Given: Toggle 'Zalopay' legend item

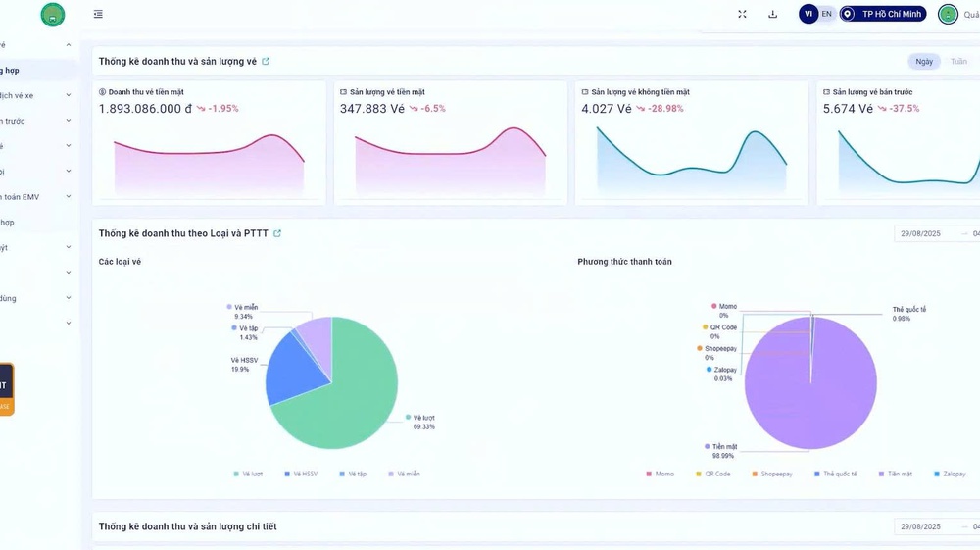Looking at the screenshot, I should pyautogui.click(x=950, y=474).
